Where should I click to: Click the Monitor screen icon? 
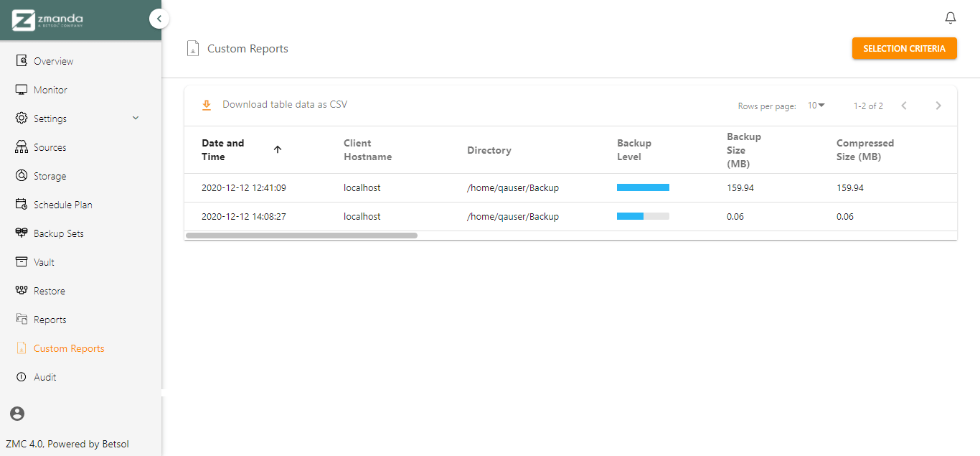[x=22, y=90]
